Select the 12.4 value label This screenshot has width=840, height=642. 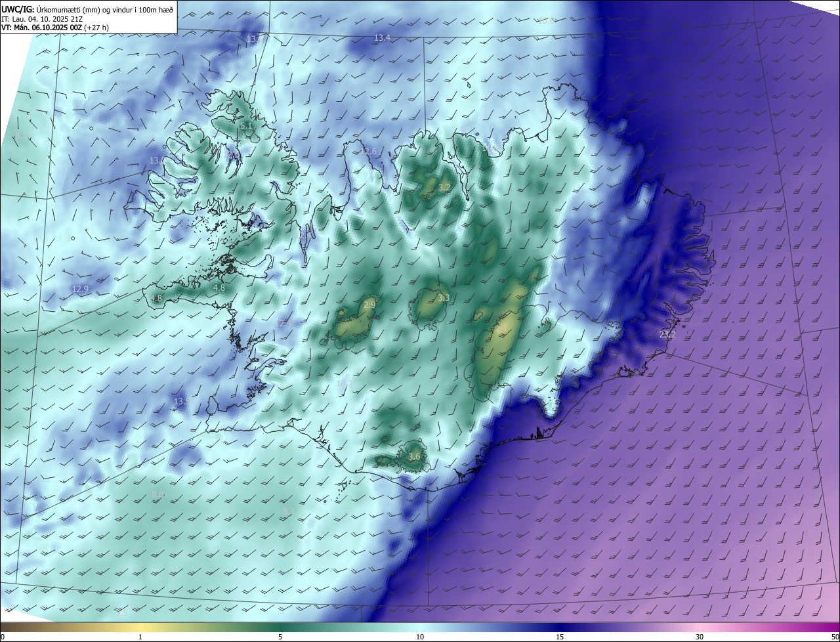[x=284, y=324]
